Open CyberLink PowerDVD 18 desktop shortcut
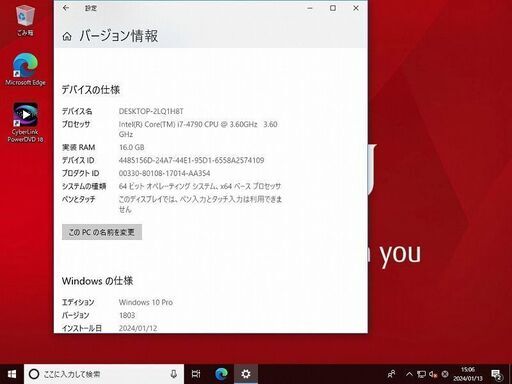The image size is (512, 384). [25, 123]
